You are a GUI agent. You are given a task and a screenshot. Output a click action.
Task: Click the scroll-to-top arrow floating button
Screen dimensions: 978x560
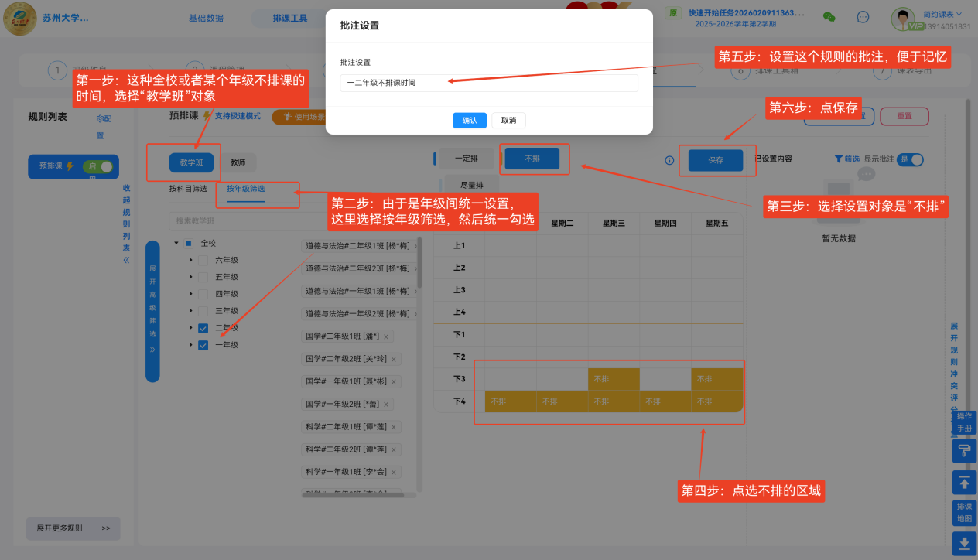pos(964,482)
